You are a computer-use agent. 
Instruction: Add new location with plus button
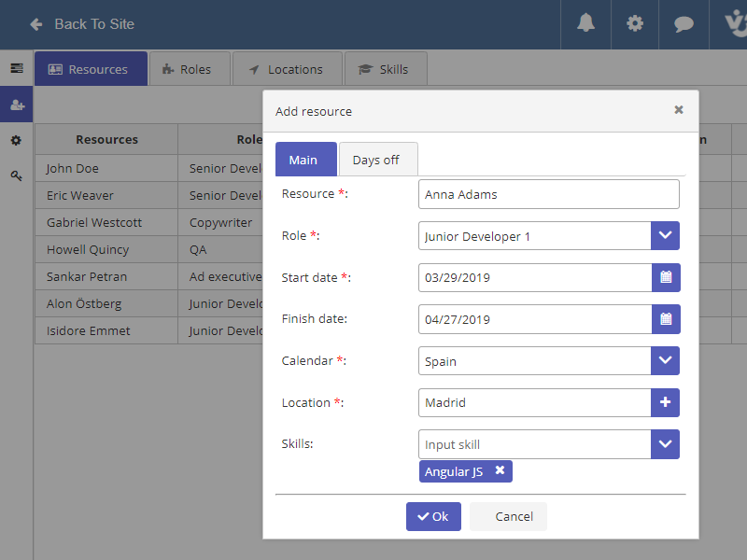click(x=666, y=402)
